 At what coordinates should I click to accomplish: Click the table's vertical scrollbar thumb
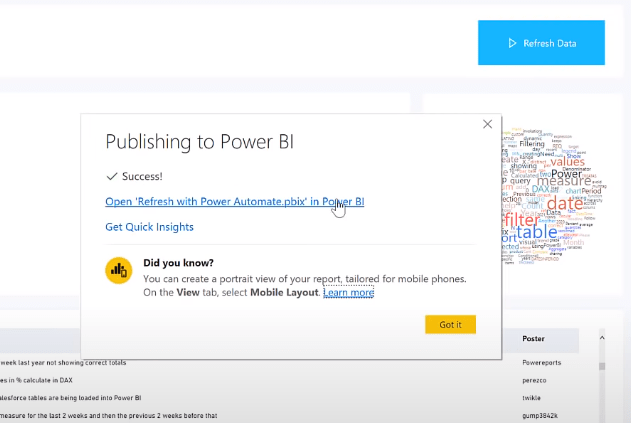tap(602, 366)
